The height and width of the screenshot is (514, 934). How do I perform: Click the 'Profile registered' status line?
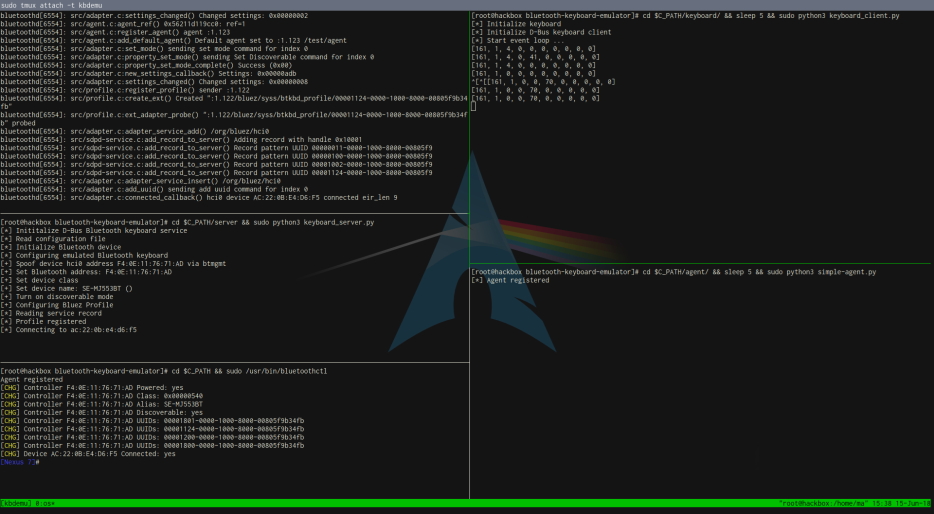[43, 321]
